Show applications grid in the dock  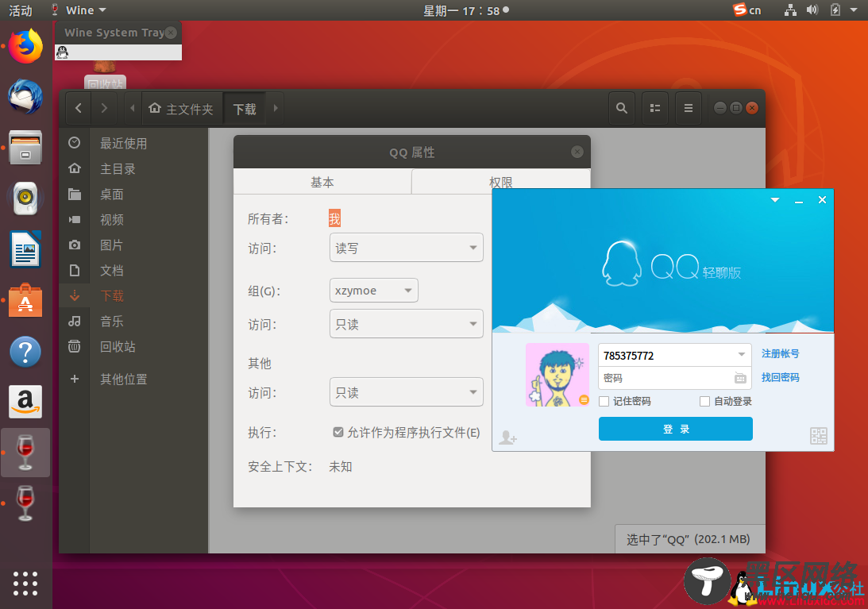coord(25,584)
